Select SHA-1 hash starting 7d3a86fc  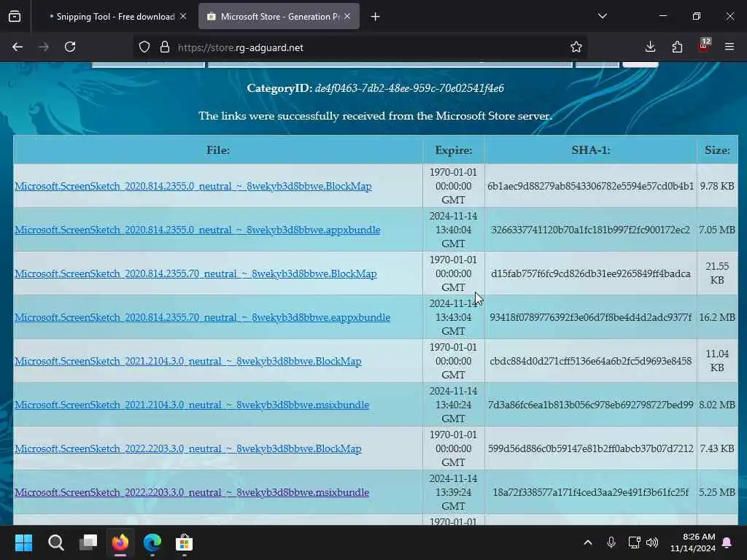590,405
